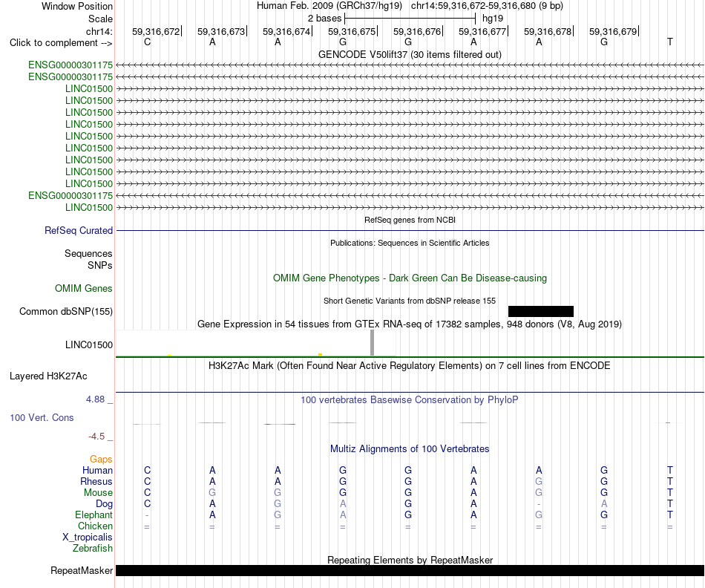Click the 4.88 PhyloP scale value
Viewport: 705px width, 588px height.
95,399
